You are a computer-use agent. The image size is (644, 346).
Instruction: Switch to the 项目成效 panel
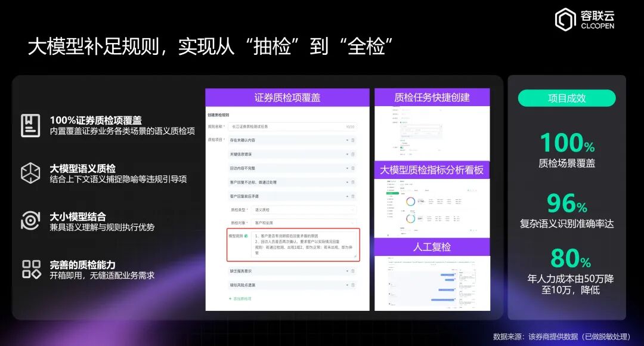[x=567, y=98]
